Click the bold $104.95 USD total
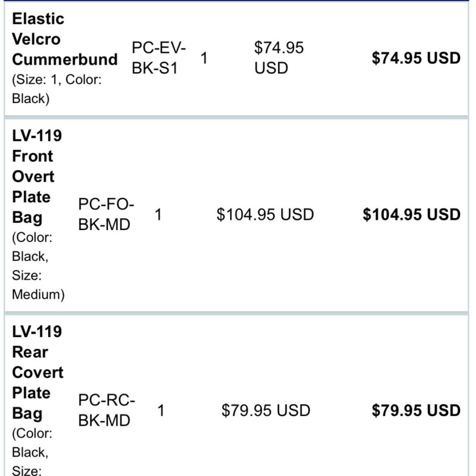 click(x=412, y=214)
